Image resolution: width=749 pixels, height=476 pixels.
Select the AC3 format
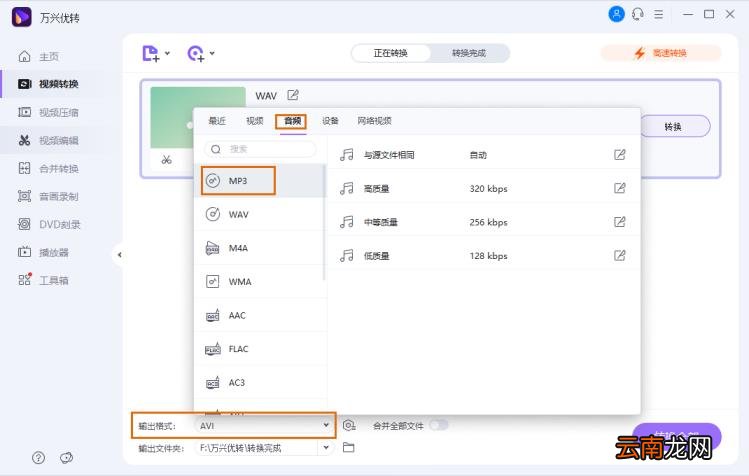[x=259, y=383]
